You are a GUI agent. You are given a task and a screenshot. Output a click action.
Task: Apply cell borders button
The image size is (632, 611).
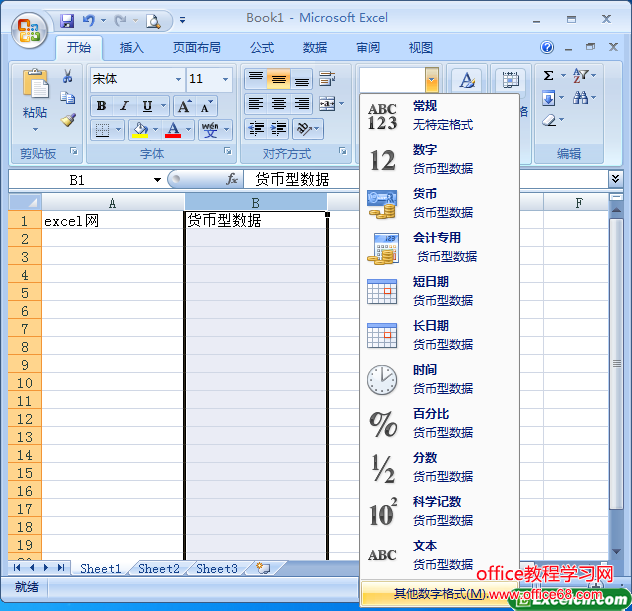(x=102, y=130)
